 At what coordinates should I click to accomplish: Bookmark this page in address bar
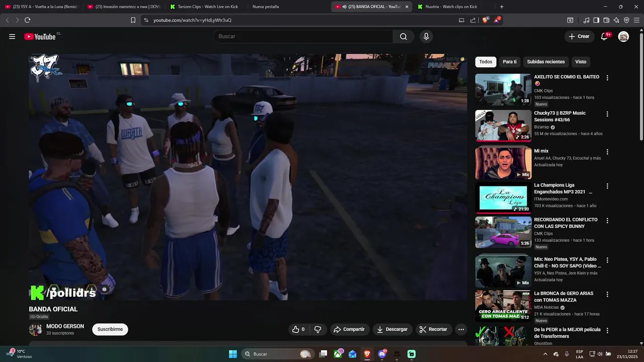coord(133,20)
